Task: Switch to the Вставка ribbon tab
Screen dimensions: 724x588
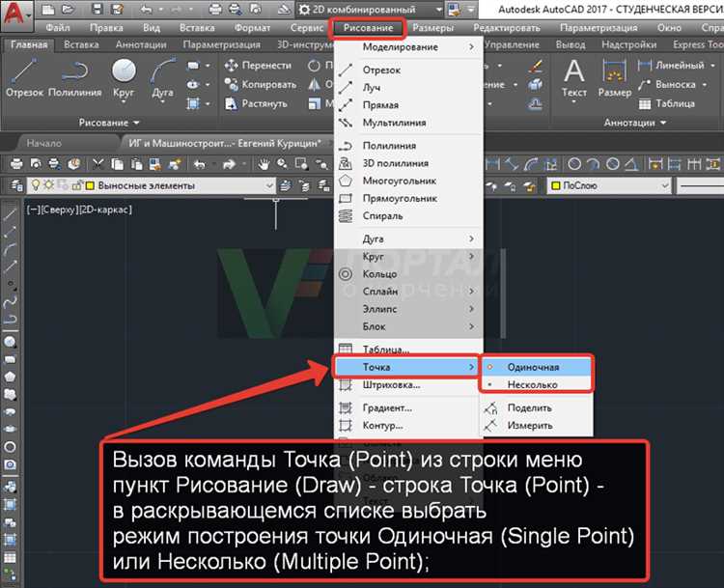Action: [x=81, y=44]
